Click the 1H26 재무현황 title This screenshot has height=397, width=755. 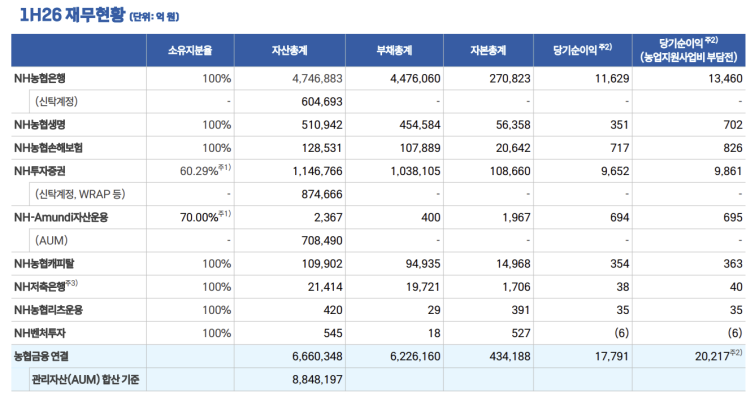click(x=72, y=15)
